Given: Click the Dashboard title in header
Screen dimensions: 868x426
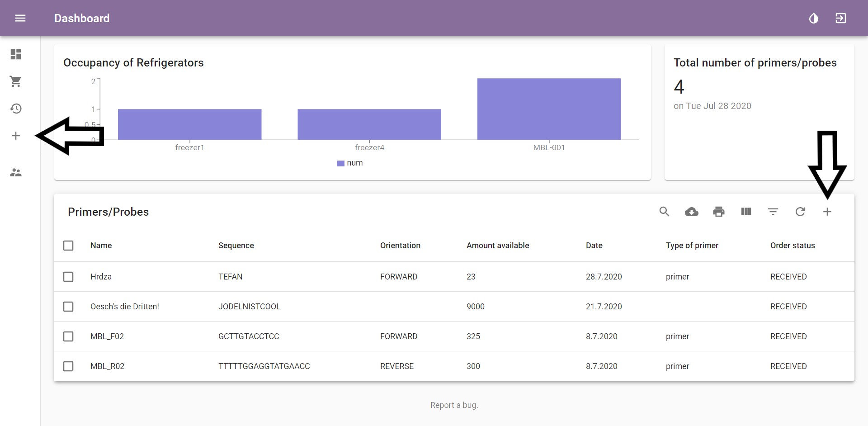Looking at the screenshot, I should tap(82, 18).
